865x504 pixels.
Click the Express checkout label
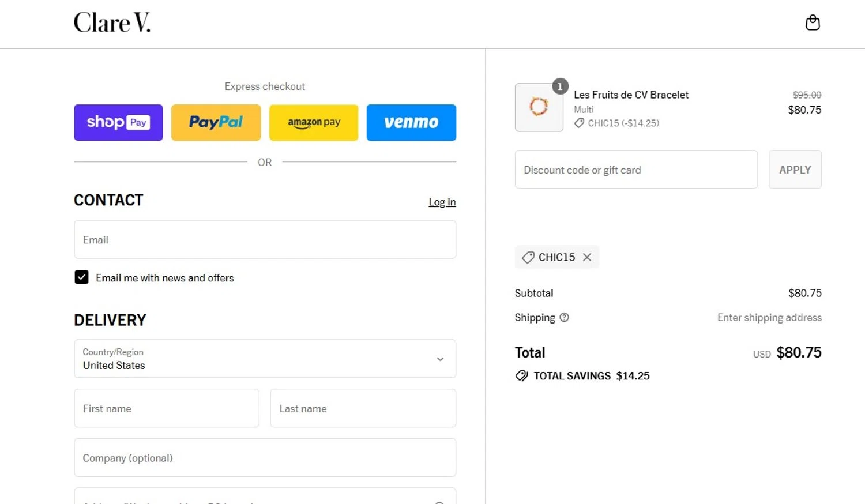(265, 86)
